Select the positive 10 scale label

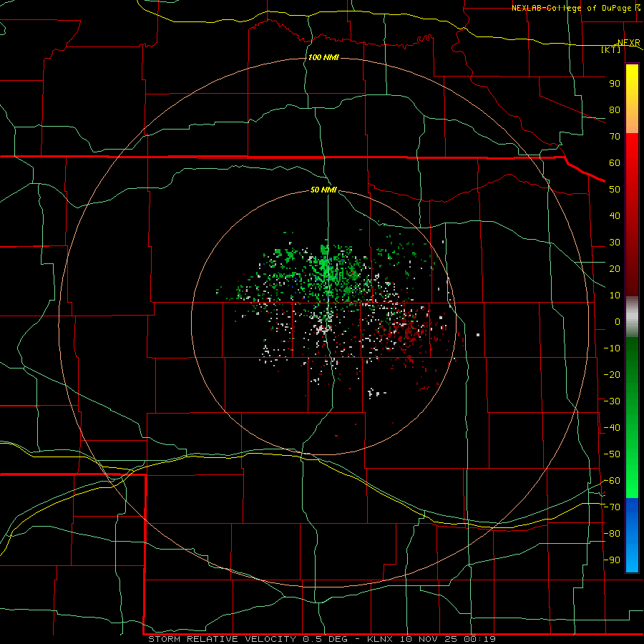coord(615,296)
